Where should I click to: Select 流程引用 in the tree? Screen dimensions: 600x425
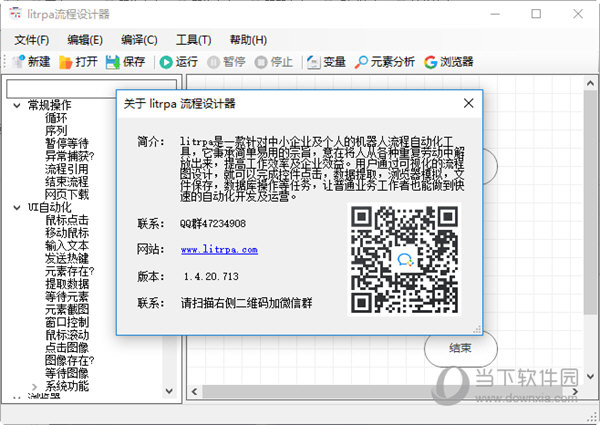pyautogui.click(x=67, y=169)
